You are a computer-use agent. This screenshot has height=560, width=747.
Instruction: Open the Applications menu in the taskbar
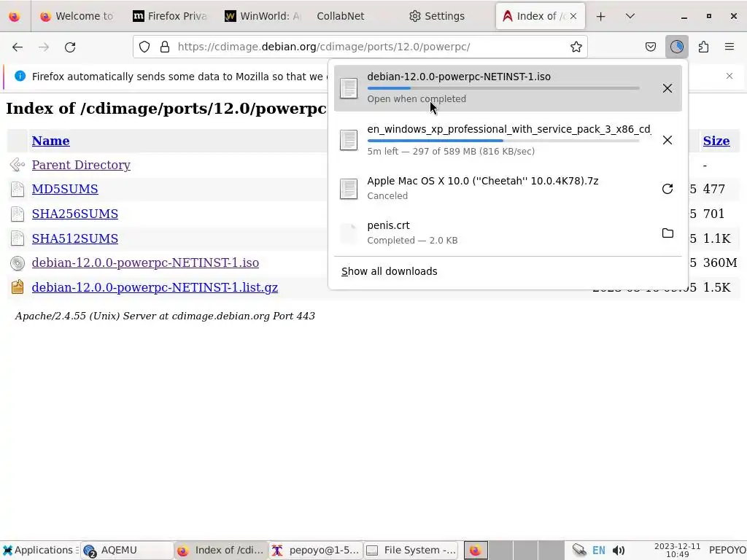pyautogui.click(x=40, y=551)
